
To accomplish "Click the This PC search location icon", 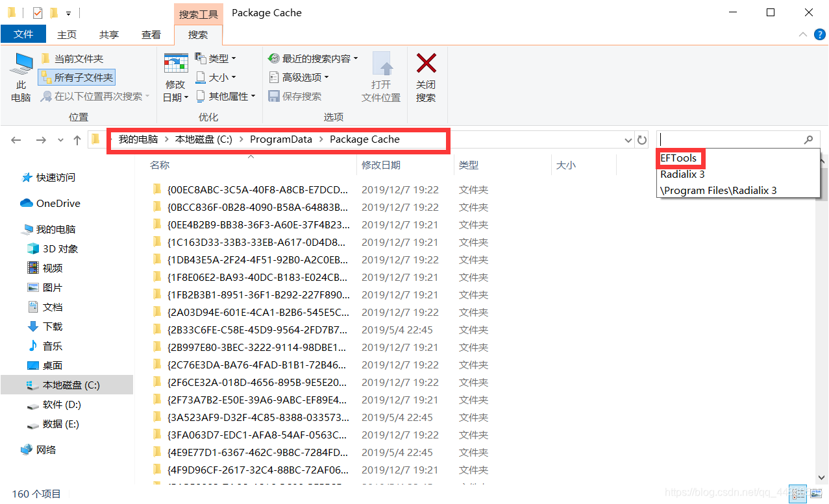I will (21, 78).
